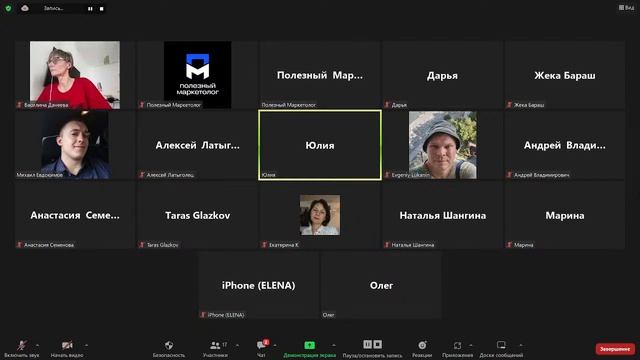Image resolution: width=640 pixels, height=360 pixels.
Task: Select the man in car video tile
Action: tap(75, 145)
